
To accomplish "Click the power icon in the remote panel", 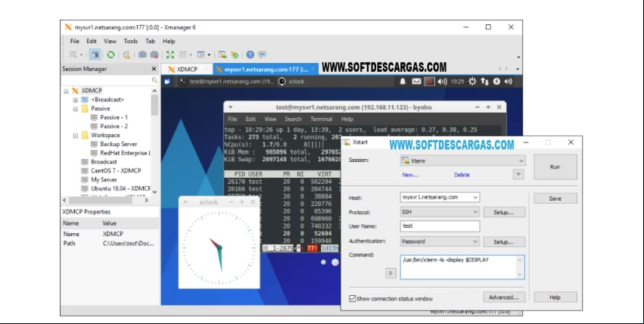I will [496, 81].
